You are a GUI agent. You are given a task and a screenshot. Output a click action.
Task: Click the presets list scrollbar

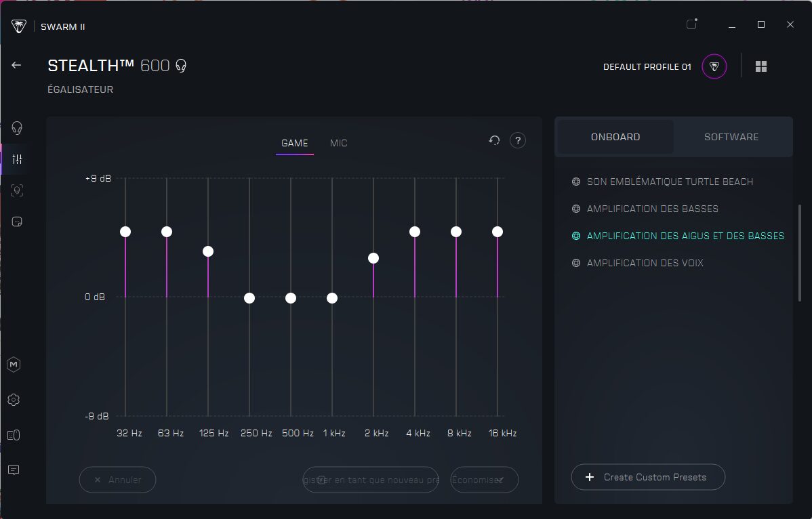(800, 252)
